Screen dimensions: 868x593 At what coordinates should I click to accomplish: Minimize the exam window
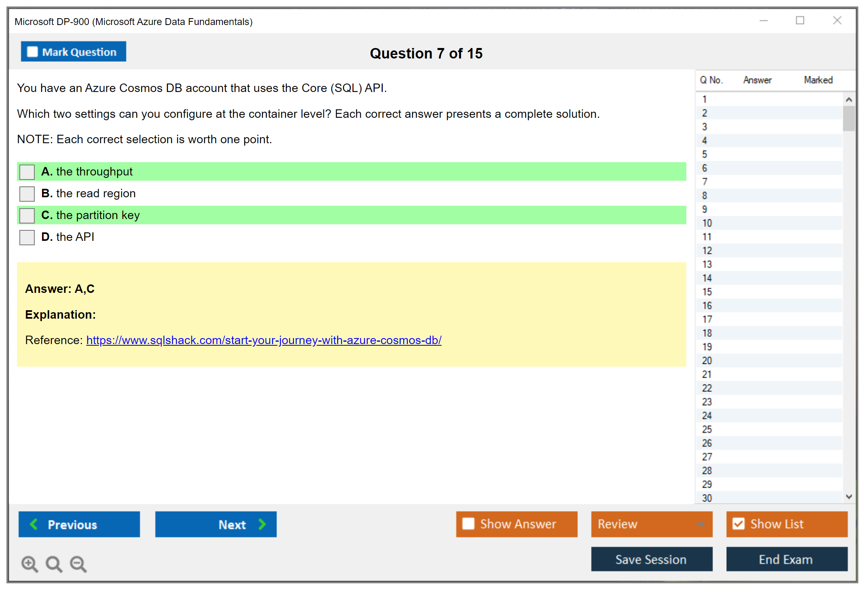(x=763, y=21)
